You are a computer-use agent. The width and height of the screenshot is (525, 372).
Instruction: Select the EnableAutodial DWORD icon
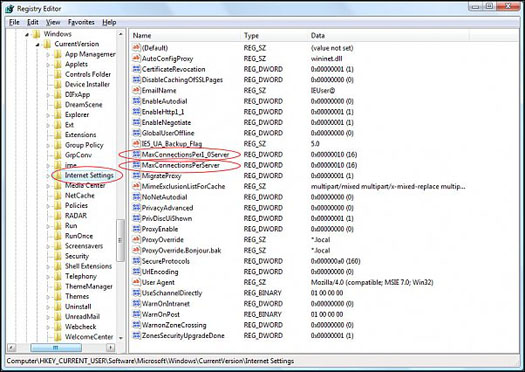(136, 101)
